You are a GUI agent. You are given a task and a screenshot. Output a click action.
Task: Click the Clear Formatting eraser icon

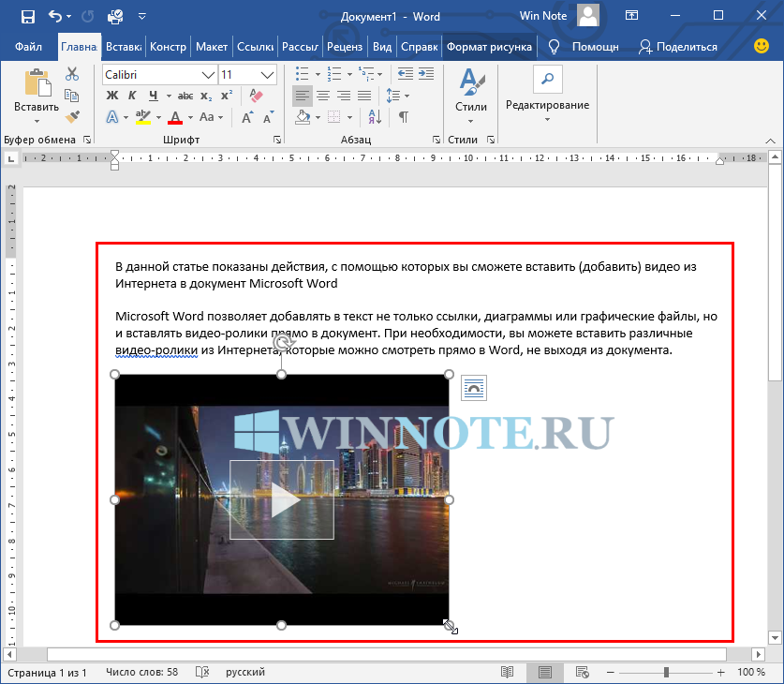tap(255, 96)
